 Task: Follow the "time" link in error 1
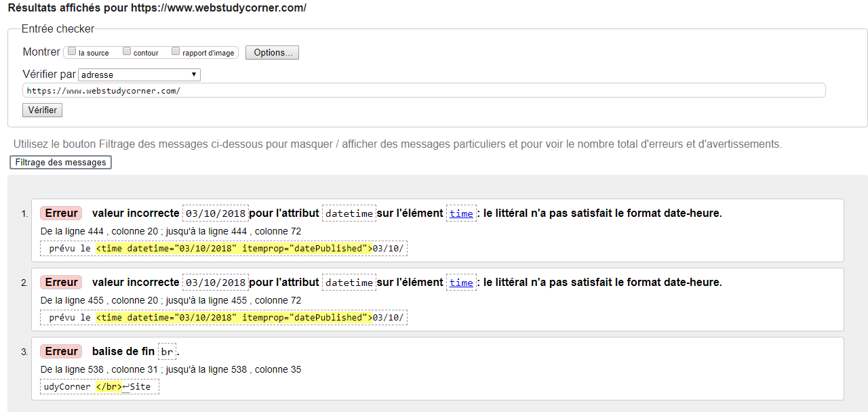[462, 213]
